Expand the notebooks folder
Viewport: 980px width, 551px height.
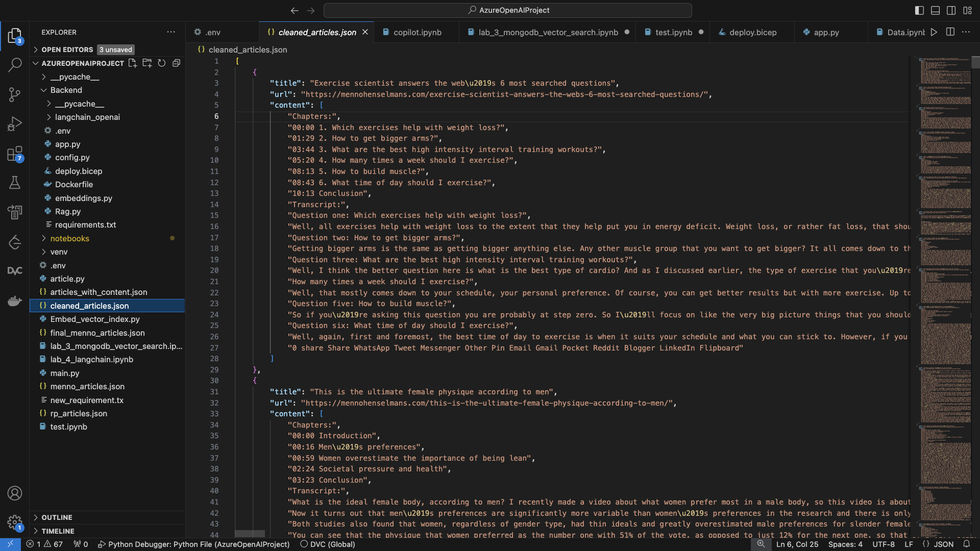69,238
